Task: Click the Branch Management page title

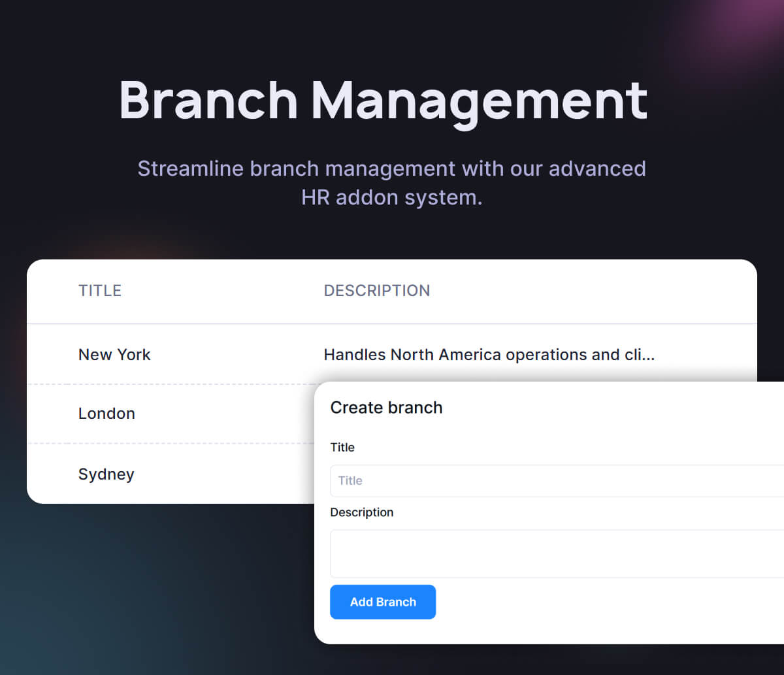Action: pos(383,100)
